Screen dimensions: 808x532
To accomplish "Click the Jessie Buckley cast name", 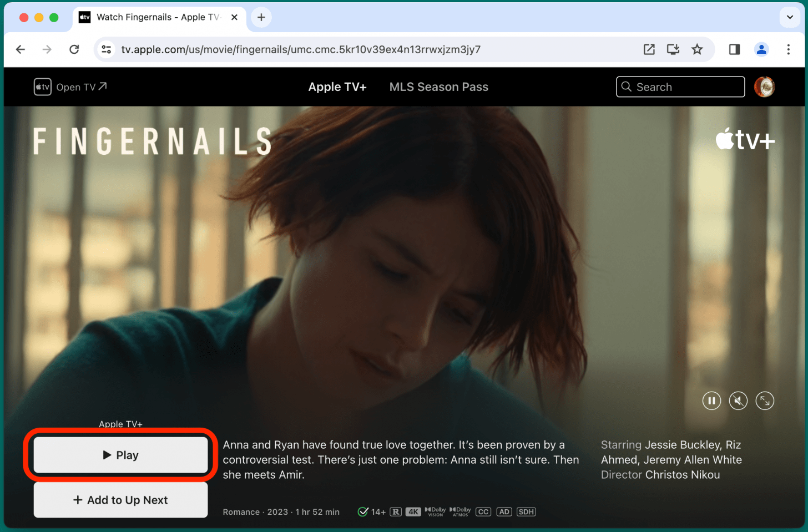I will 683,445.
